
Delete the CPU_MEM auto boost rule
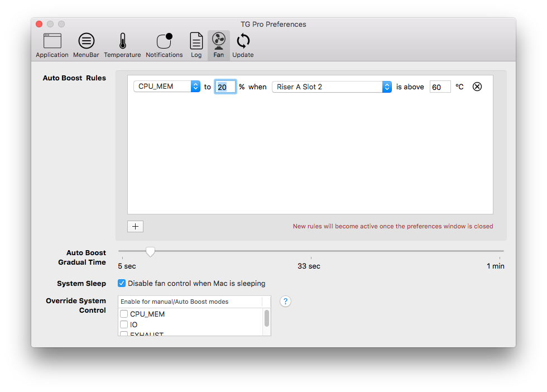click(x=477, y=87)
